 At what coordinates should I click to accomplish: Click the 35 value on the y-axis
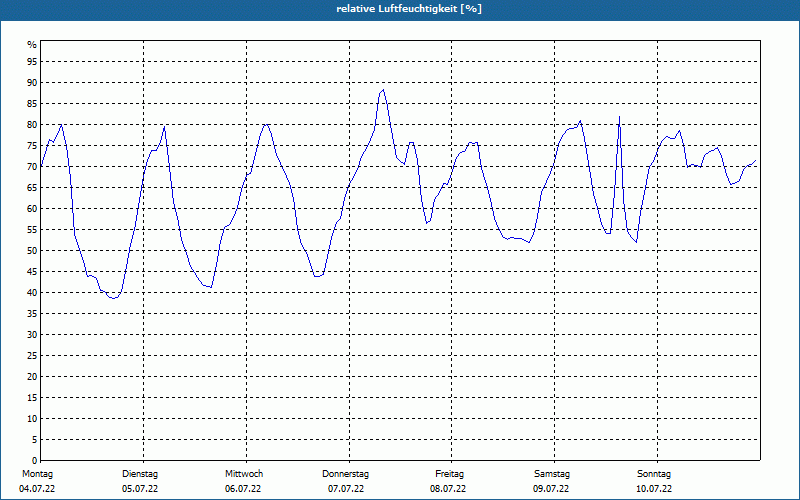32,314
